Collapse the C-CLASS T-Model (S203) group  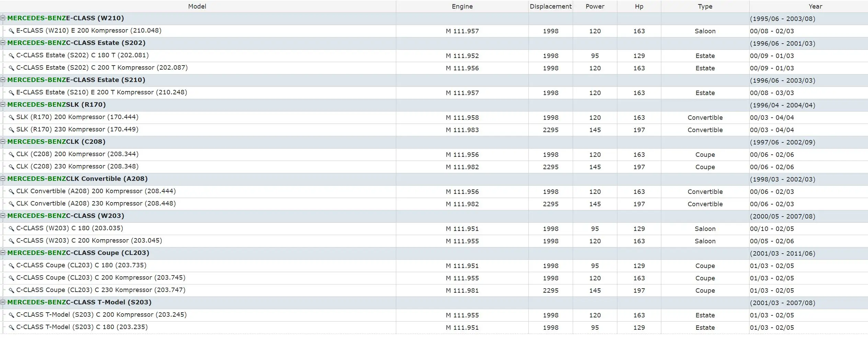3,302
